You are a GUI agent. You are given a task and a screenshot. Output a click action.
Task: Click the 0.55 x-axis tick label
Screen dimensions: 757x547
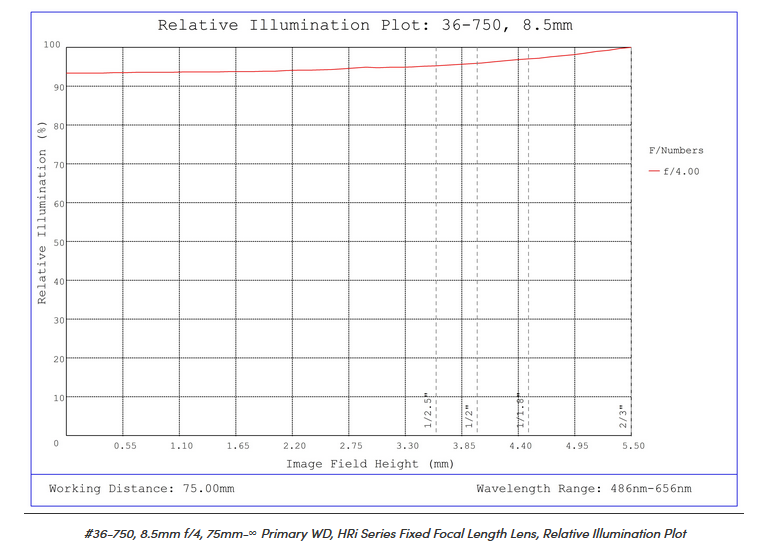(x=125, y=445)
